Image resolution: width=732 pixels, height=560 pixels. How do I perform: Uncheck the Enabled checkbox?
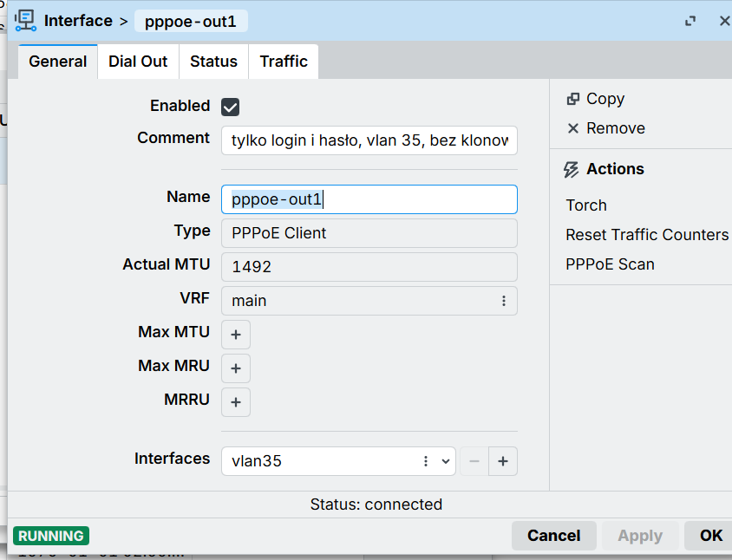230,107
